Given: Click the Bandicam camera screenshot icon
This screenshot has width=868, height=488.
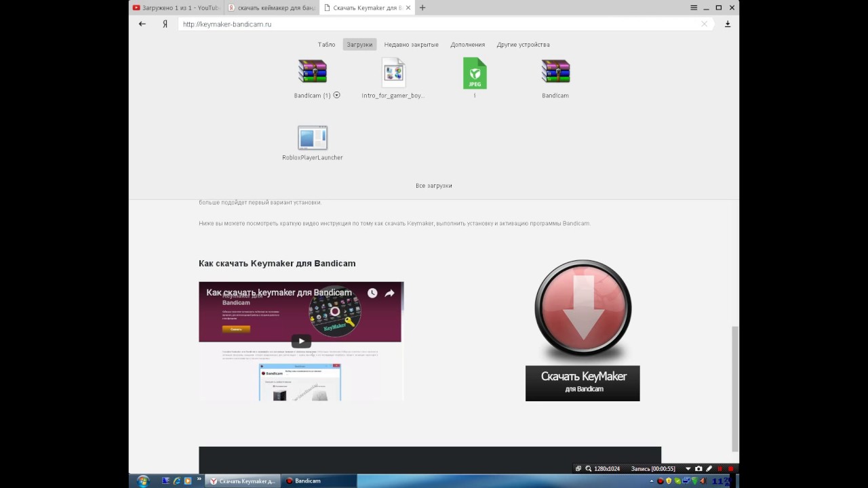Looking at the screenshot, I should (698, 469).
